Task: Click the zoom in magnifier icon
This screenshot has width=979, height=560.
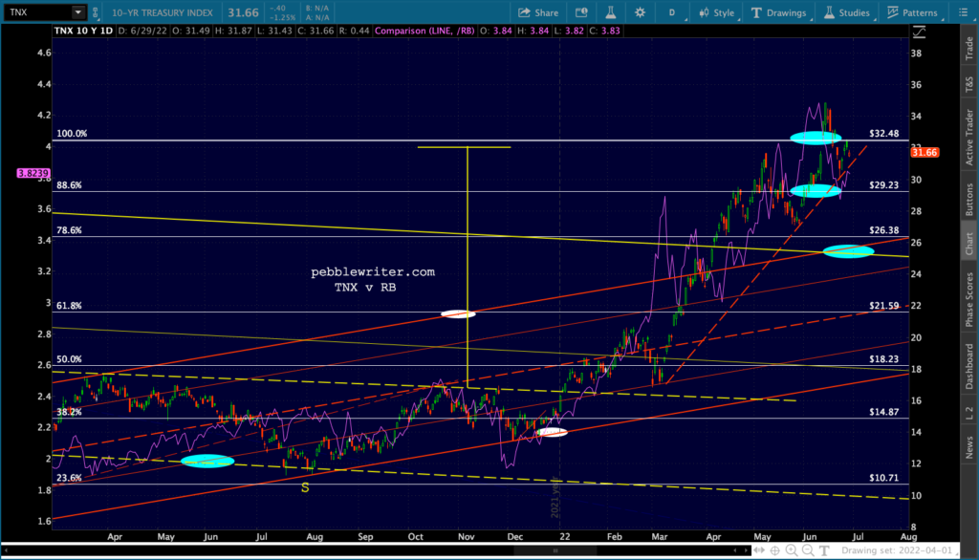Action: tap(792, 550)
